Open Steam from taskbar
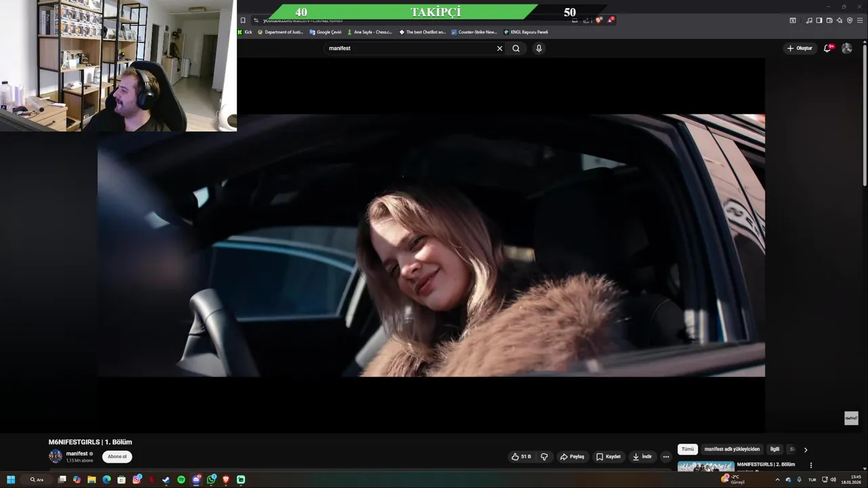Viewport: 868px width, 488px height. tap(166, 480)
